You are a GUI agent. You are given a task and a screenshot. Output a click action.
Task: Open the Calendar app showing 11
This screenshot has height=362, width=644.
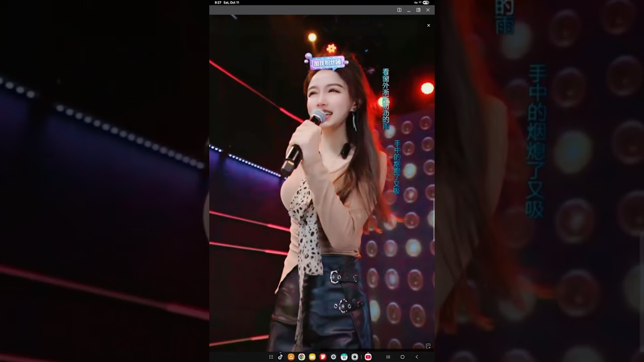(344, 357)
